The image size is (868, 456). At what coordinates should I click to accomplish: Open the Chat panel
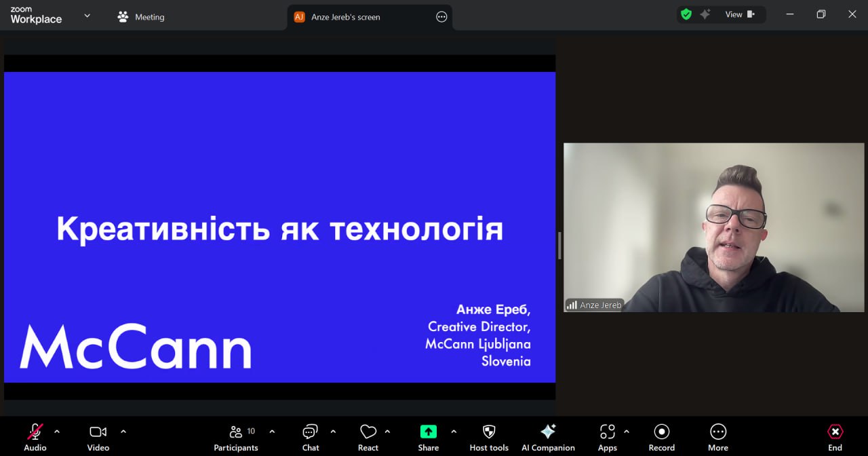311,437
